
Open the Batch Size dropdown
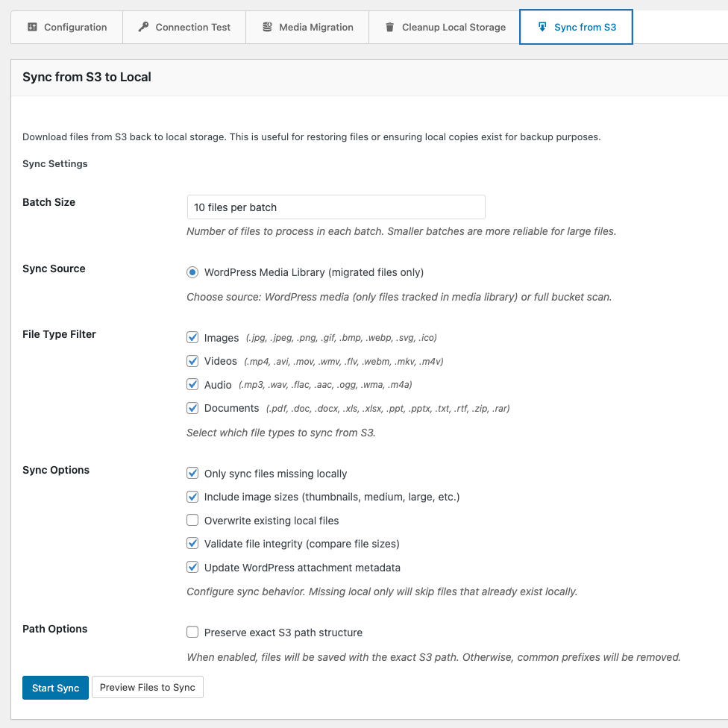pyautogui.click(x=336, y=207)
